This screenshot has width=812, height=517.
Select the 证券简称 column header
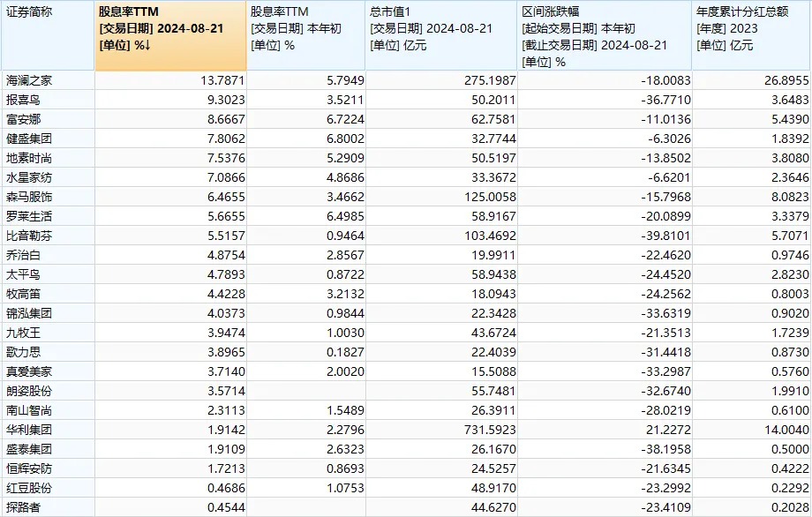tap(49, 35)
